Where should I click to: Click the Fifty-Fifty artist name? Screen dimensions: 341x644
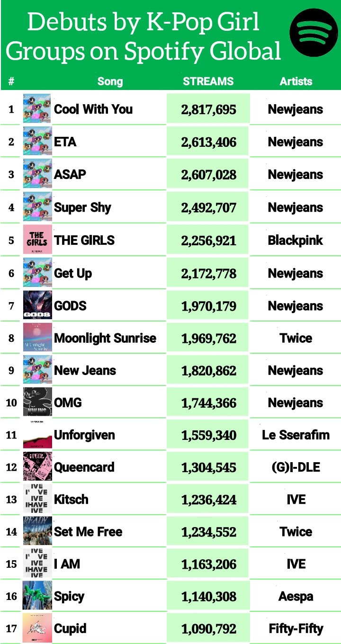click(296, 629)
